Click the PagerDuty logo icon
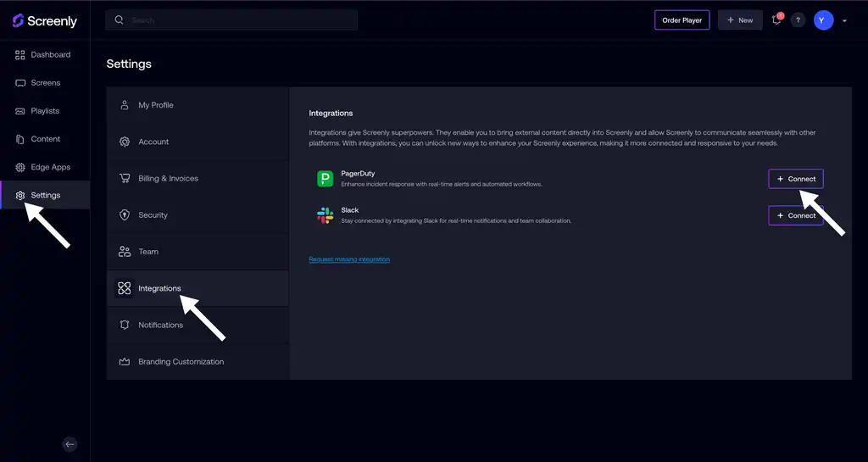 point(325,179)
